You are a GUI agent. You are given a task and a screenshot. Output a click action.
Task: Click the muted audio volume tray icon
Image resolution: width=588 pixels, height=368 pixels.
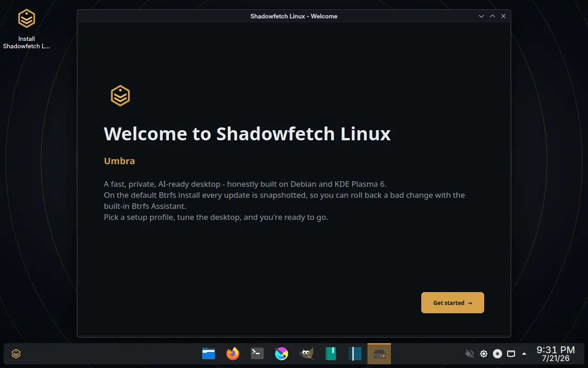pos(469,354)
